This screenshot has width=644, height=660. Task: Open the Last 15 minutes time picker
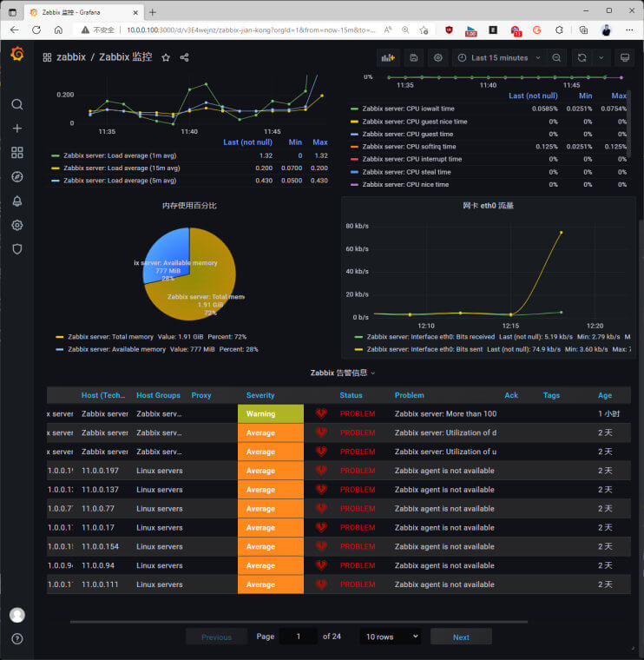pyautogui.click(x=499, y=57)
